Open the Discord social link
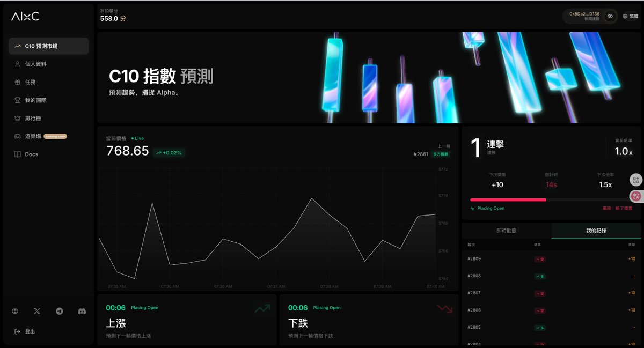The height and width of the screenshot is (348, 644). 82,311
